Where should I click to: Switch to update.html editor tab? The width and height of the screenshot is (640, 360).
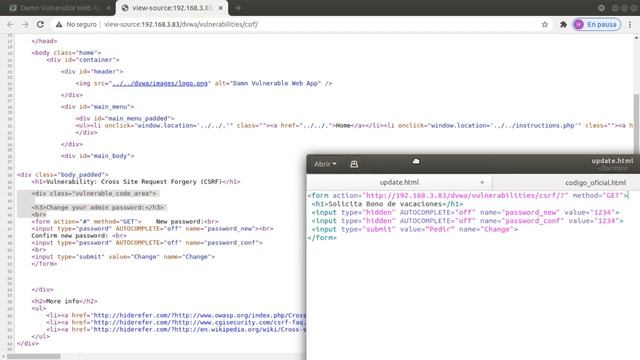[x=399, y=182]
